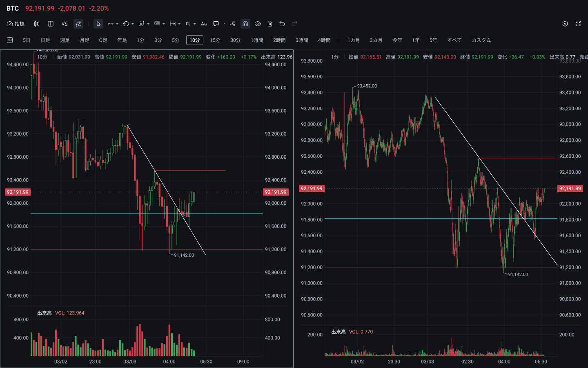Image resolution: width=588 pixels, height=368 pixels.
Task: Select the 1時間 interval
Action: [257, 40]
